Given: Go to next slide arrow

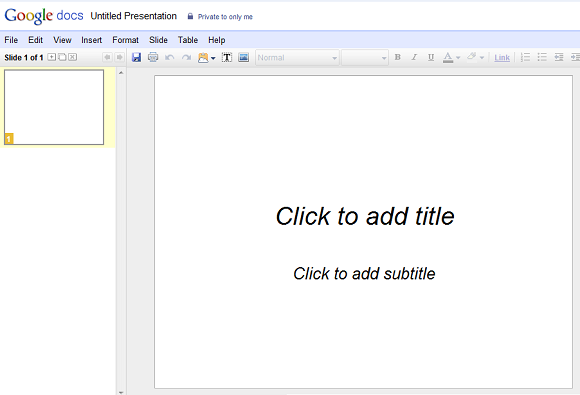Looking at the screenshot, I should tap(119, 57).
